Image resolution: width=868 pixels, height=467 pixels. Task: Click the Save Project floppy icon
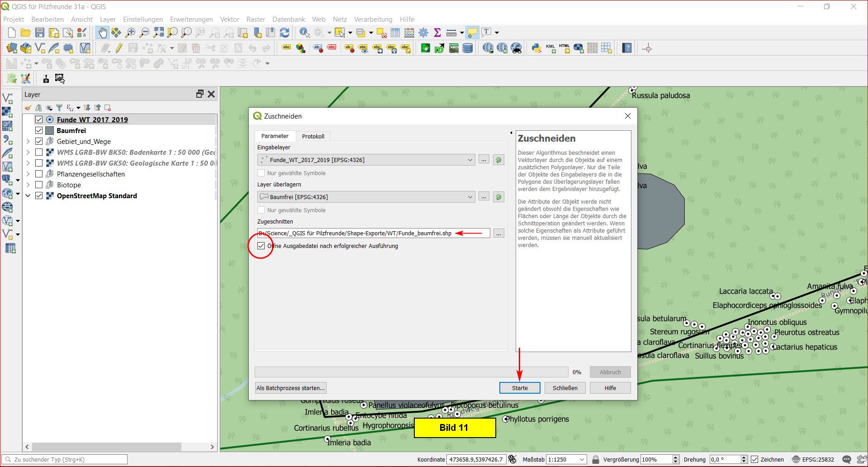point(40,33)
